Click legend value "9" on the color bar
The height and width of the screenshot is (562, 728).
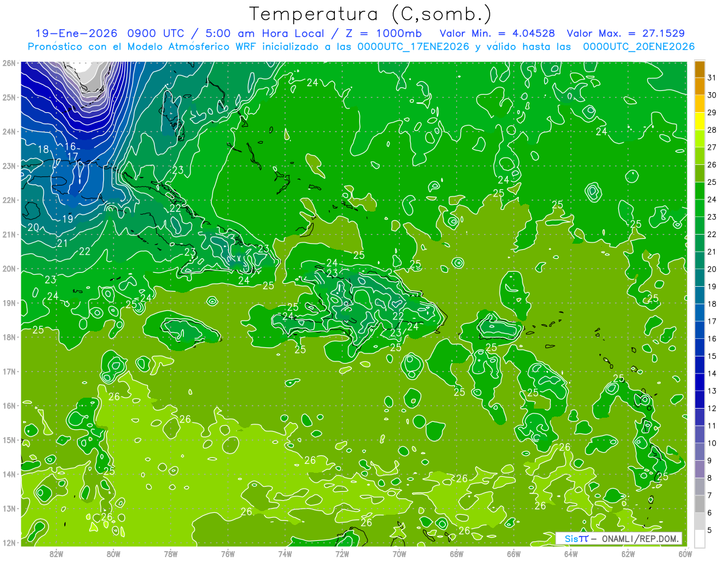click(x=710, y=461)
